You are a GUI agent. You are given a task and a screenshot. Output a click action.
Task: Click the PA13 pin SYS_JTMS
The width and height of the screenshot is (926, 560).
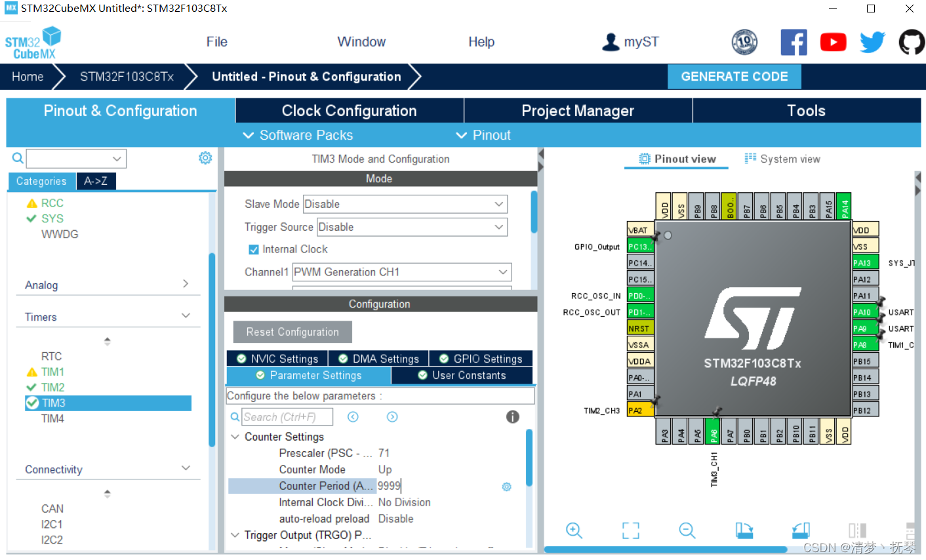coord(866,263)
